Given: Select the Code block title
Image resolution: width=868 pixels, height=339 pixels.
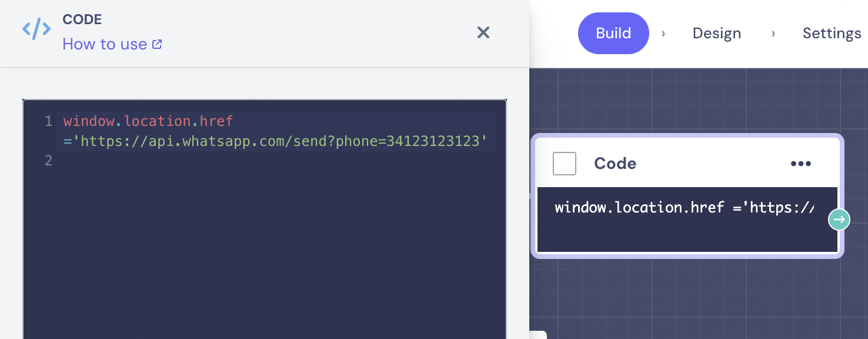Looking at the screenshot, I should (615, 164).
